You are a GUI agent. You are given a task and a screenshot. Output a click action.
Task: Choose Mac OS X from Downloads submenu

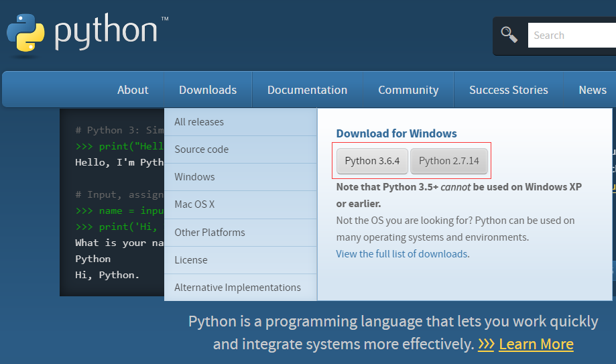click(241, 204)
